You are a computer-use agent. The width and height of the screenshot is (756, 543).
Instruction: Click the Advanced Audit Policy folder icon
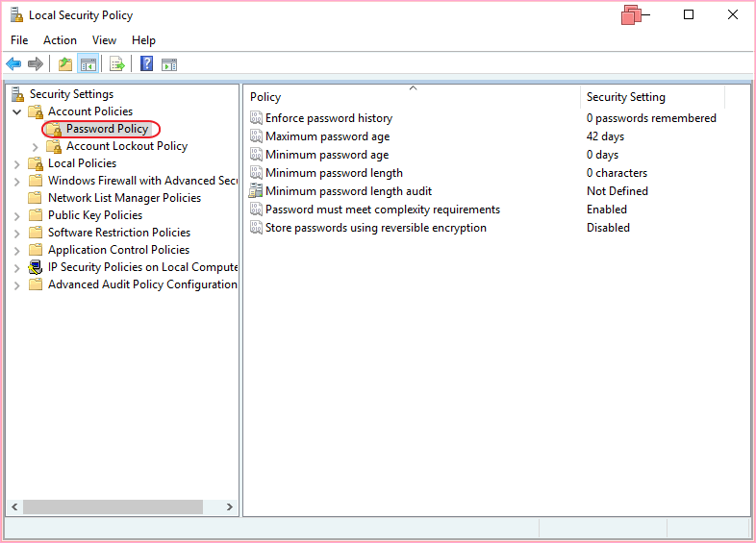click(36, 284)
